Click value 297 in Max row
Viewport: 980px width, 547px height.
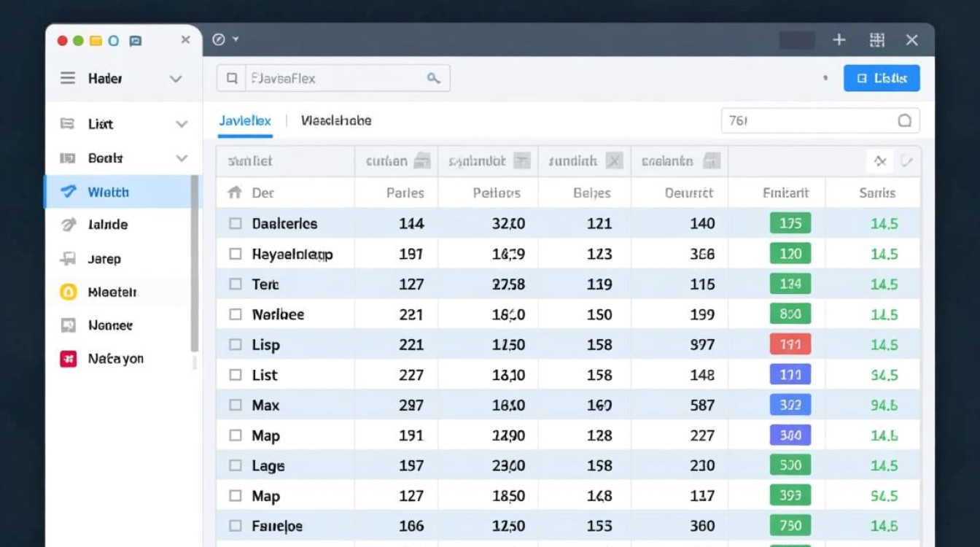point(411,406)
